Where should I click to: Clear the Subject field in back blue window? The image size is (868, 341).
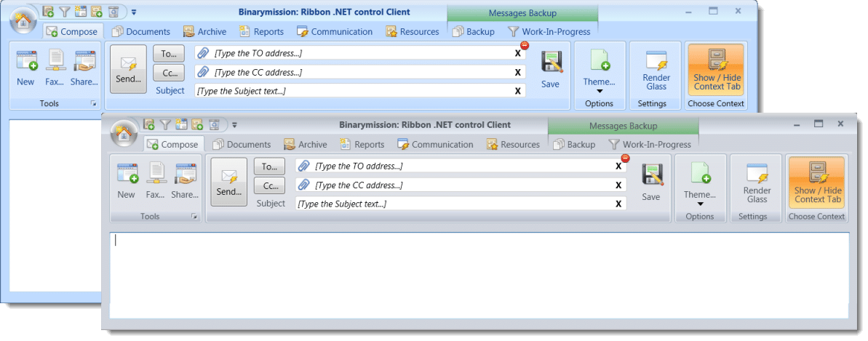pos(517,91)
